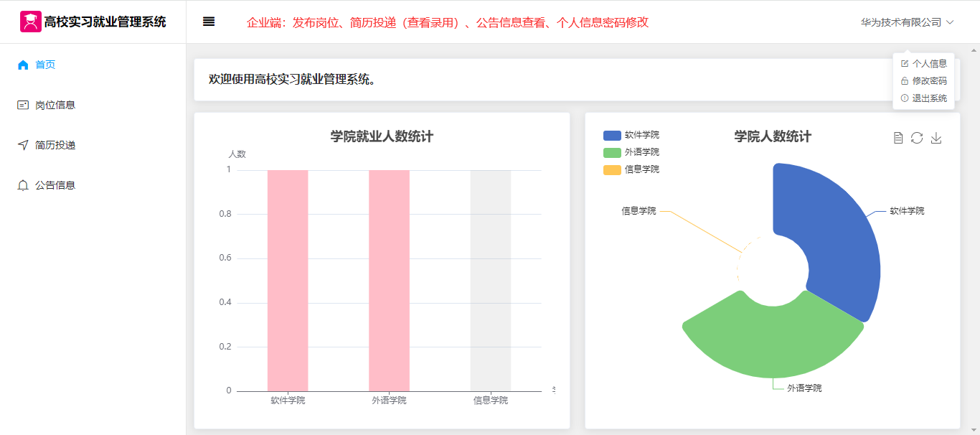The width and height of the screenshot is (980, 435).
Task: Click the save-as-image download icon
Action: [936, 138]
